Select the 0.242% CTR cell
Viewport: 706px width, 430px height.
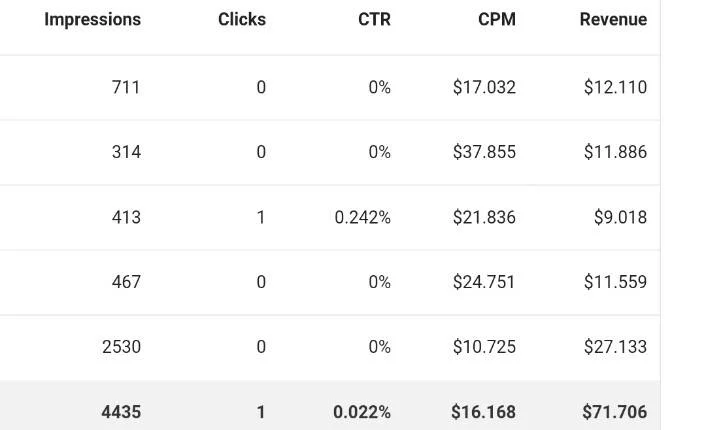[362, 217]
